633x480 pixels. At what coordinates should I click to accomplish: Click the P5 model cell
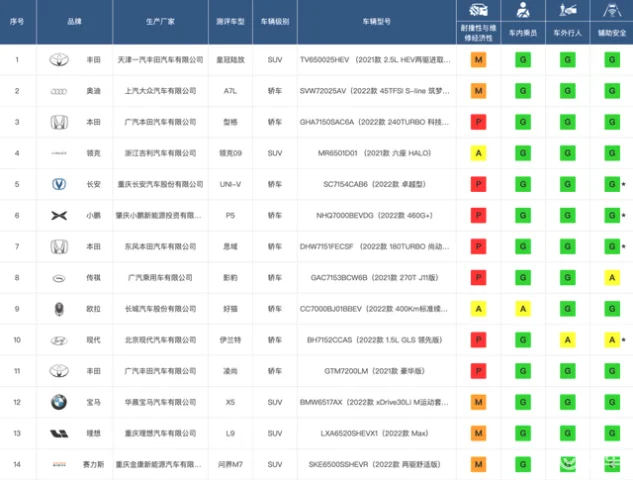[230, 216]
